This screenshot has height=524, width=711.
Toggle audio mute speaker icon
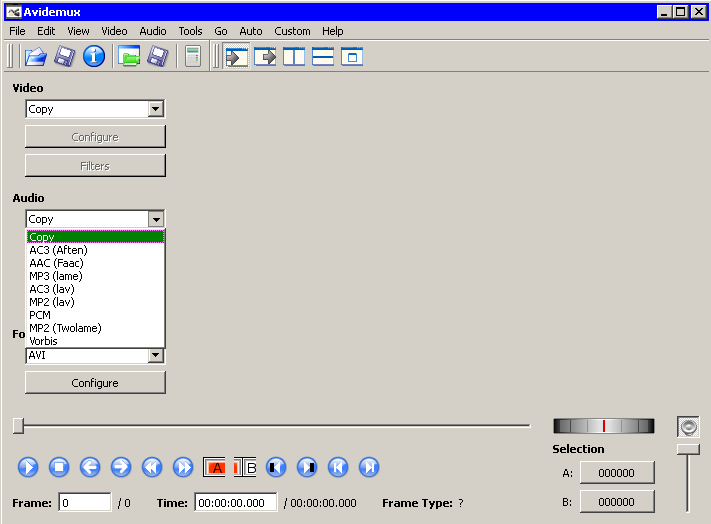tap(688, 427)
